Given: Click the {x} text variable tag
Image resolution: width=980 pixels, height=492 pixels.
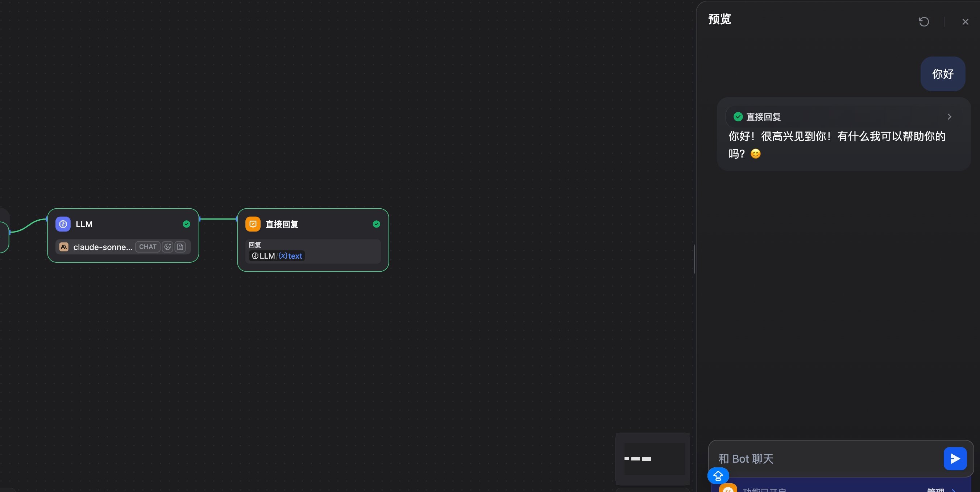Looking at the screenshot, I should point(291,256).
